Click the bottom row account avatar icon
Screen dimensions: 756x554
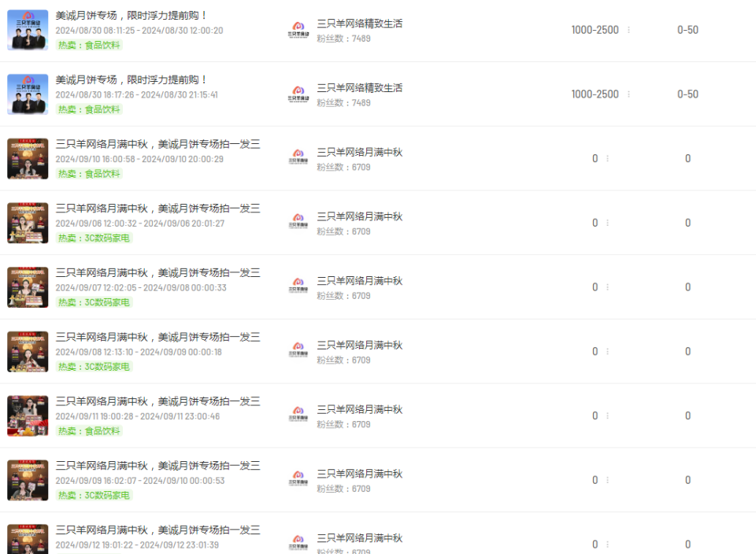(298, 541)
